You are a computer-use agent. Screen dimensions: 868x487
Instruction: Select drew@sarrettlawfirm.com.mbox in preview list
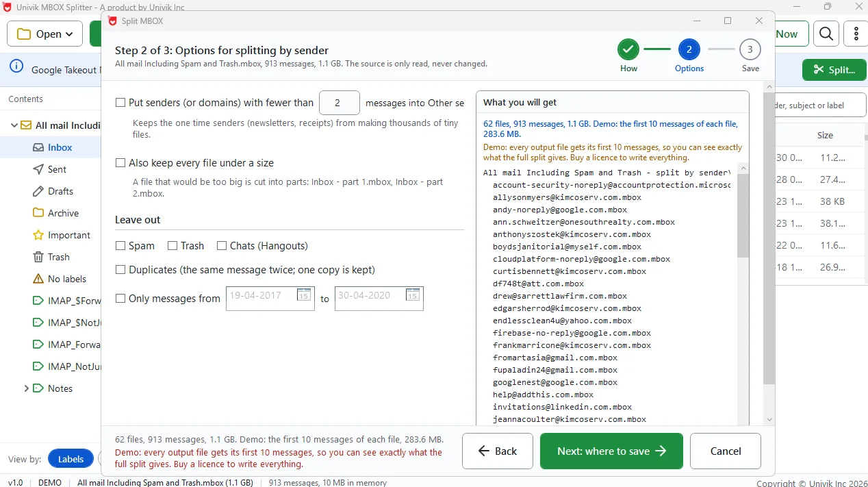(560, 296)
